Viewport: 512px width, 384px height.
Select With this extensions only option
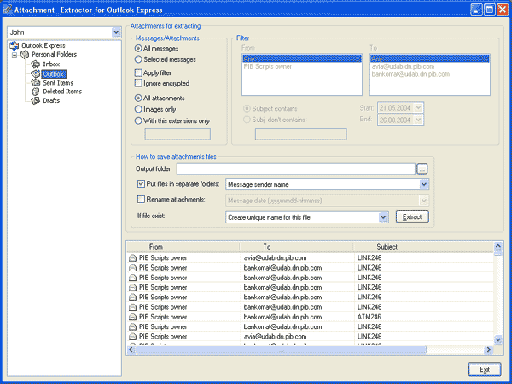[x=138, y=121]
